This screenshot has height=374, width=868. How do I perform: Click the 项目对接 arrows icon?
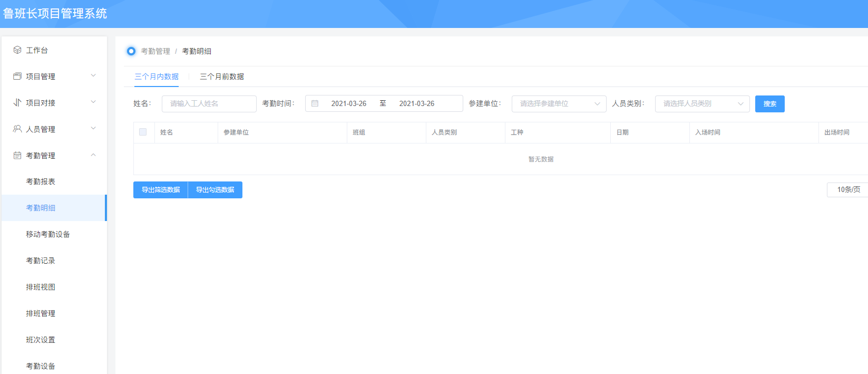click(x=17, y=103)
